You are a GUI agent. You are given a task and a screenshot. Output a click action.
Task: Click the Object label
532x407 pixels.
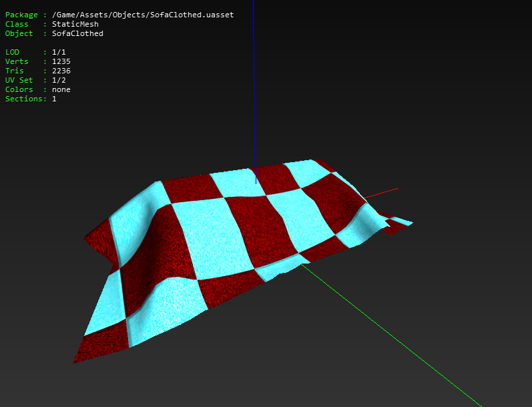click(x=19, y=33)
